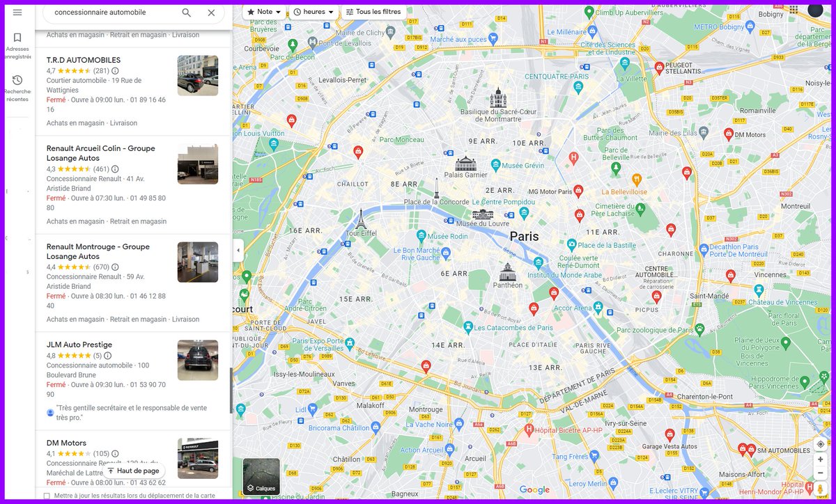Screen dimensions: 836x504
Task: Open Tous les filtres
Action: pyautogui.click(x=373, y=12)
